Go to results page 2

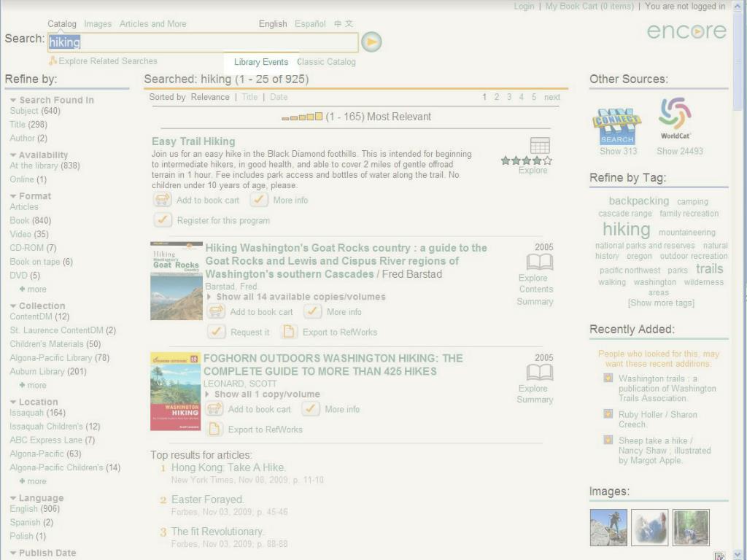point(496,97)
